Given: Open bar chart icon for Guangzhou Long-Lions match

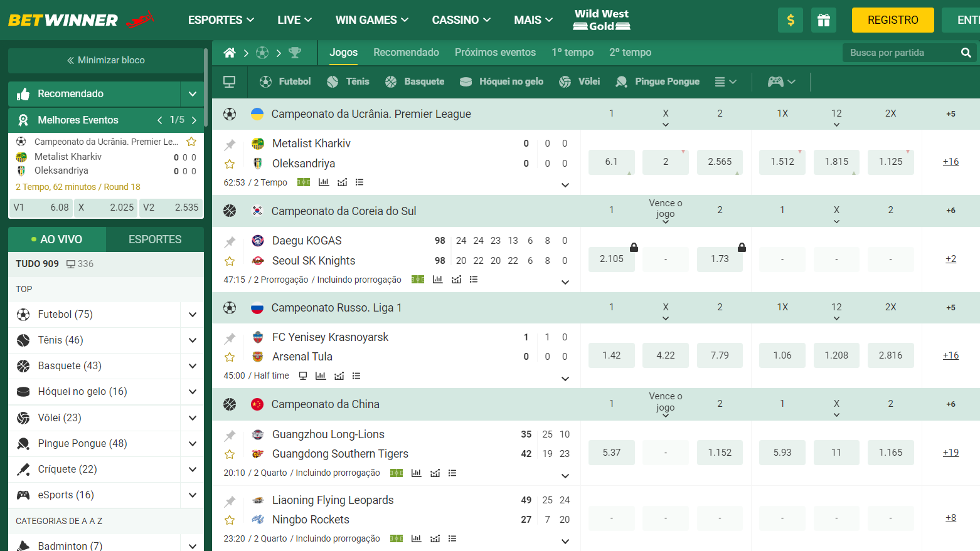Looking at the screenshot, I should point(416,473).
